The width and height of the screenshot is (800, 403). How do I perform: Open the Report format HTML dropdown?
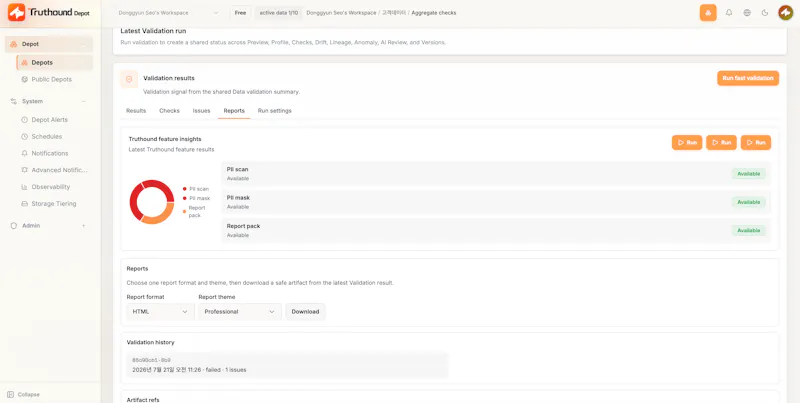point(160,312)
